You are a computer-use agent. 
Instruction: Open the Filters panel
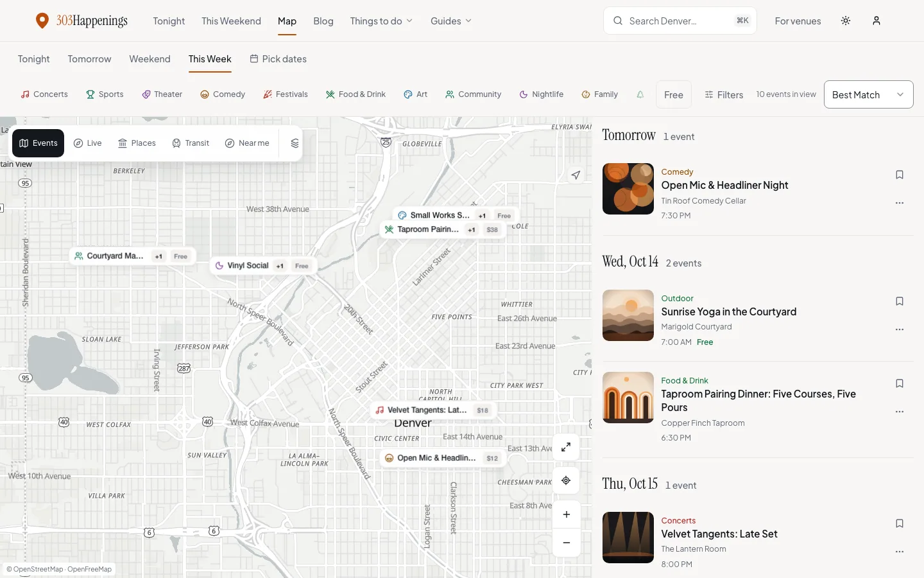click(x=724, y=94)
